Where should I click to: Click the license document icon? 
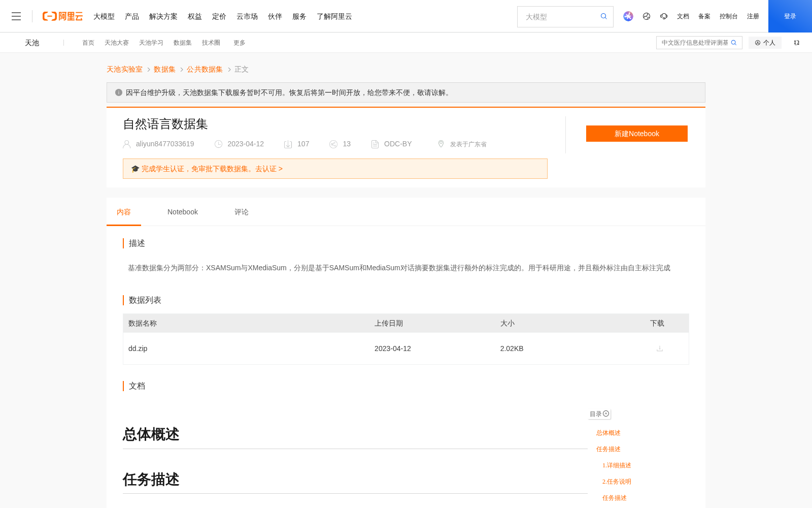375,144
